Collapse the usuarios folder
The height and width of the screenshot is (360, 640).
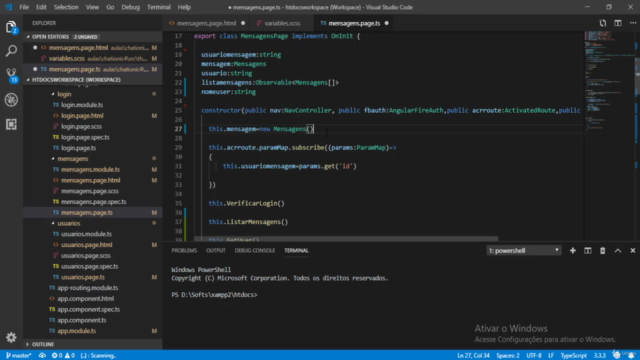point(69,223)
